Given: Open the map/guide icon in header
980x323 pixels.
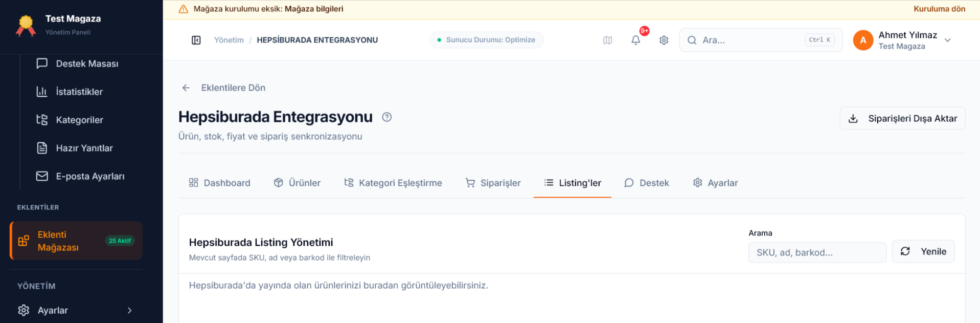Looking at the screenshot, I should pyautogui.click(x=607, y=40).
